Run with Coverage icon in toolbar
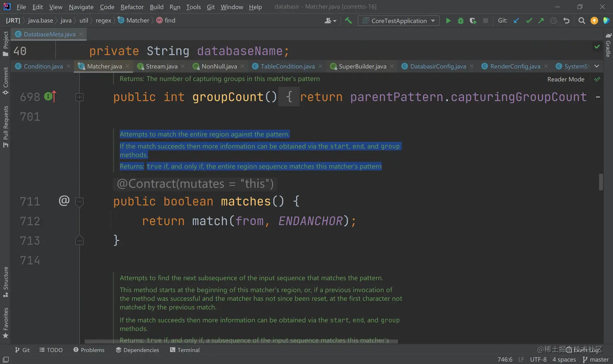This screenshot has height=364, width=613. (x=473, y=21)
